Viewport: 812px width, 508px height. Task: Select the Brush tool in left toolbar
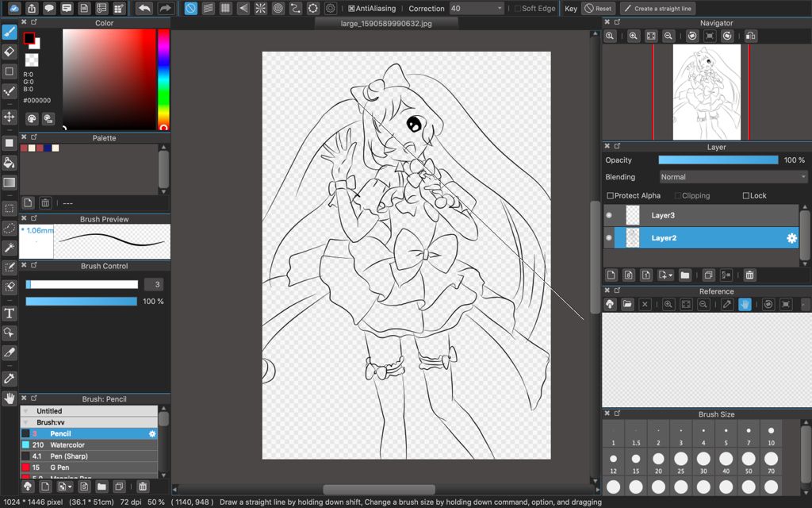click(x=10, y=32)
